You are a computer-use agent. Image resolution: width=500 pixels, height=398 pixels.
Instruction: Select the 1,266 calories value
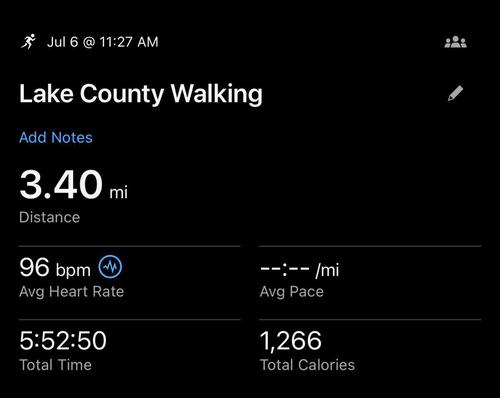291,341
